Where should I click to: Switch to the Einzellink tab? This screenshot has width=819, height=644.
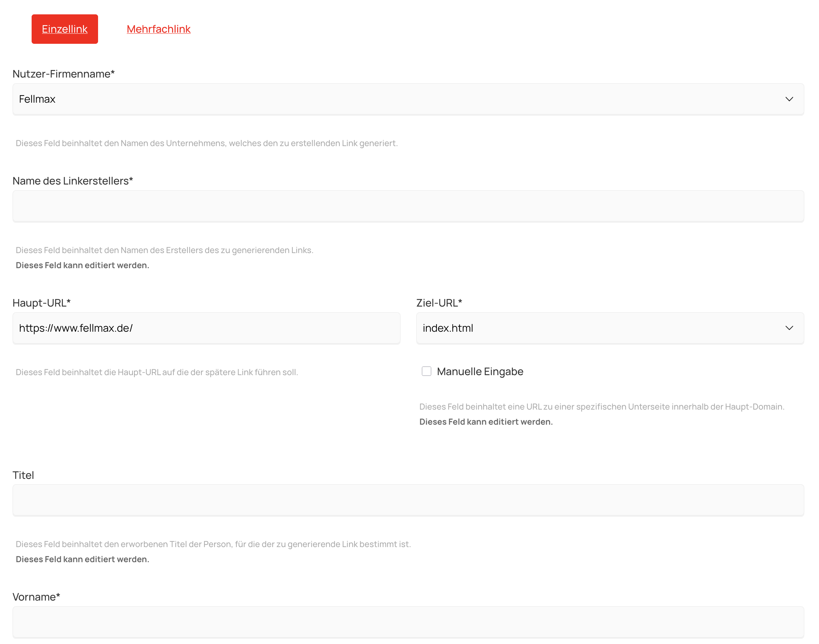(x=65, y=29)
